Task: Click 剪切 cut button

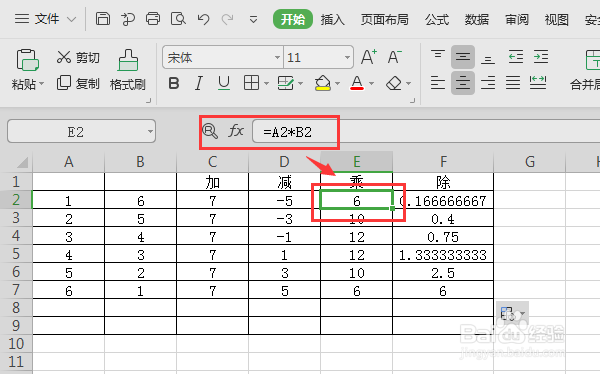Action: (78, 57)
